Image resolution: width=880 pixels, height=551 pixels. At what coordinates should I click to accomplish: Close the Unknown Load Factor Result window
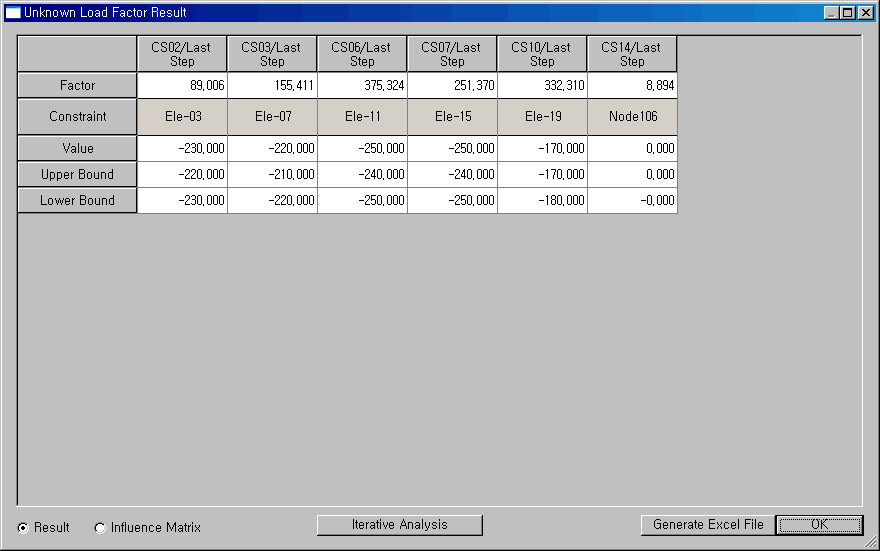pyautogui.click(x=865, y=13)
